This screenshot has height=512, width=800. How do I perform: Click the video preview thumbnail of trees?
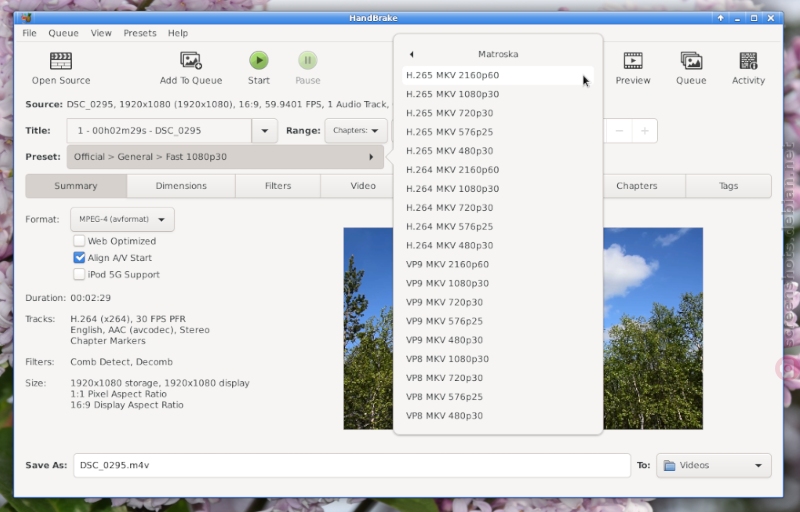(653, 328)
